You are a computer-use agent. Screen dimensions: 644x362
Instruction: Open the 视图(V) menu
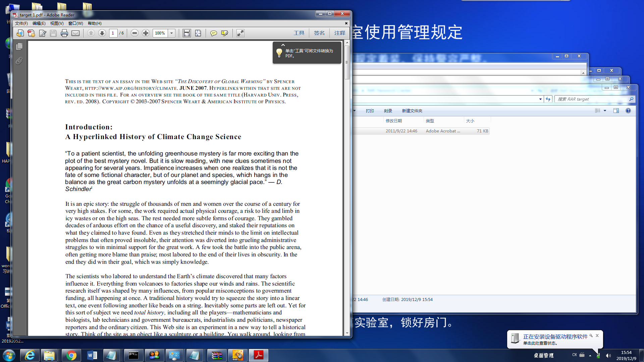(57, 23)
